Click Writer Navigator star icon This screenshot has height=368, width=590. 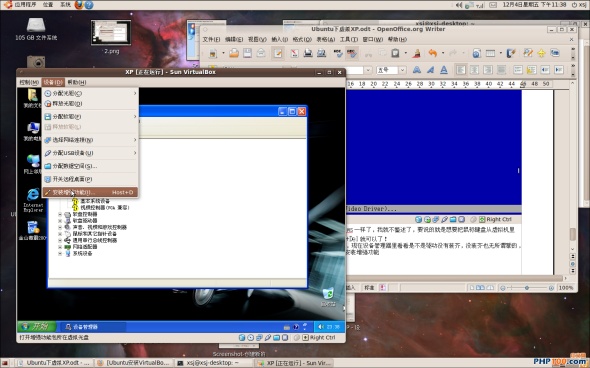click(541, 53)
